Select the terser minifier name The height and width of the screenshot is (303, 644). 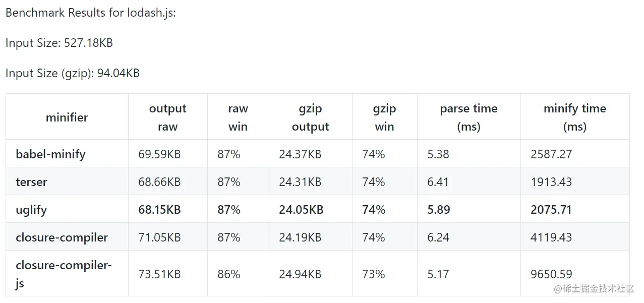pos(31,182)
